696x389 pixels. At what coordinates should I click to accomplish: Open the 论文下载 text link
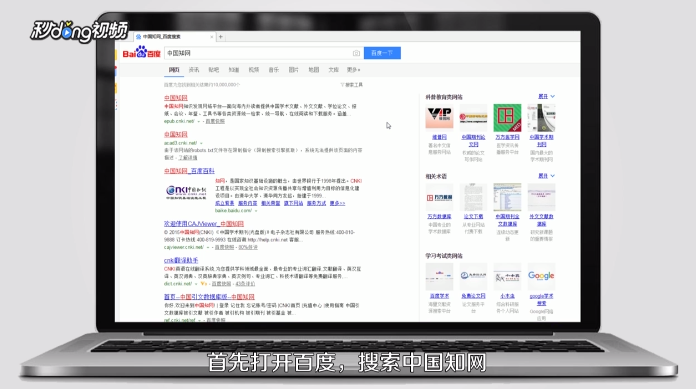(x=473, y=217)
